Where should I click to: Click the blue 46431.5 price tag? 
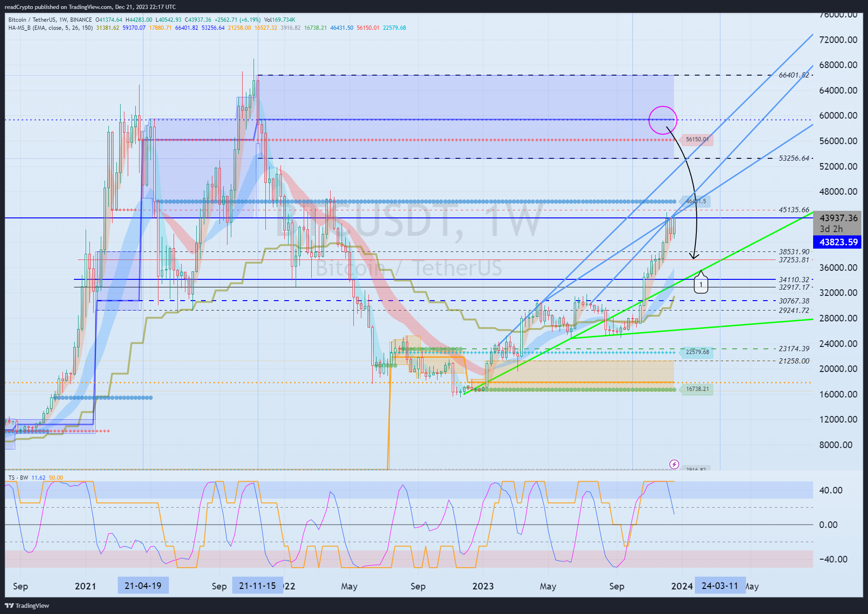point(696,201)
